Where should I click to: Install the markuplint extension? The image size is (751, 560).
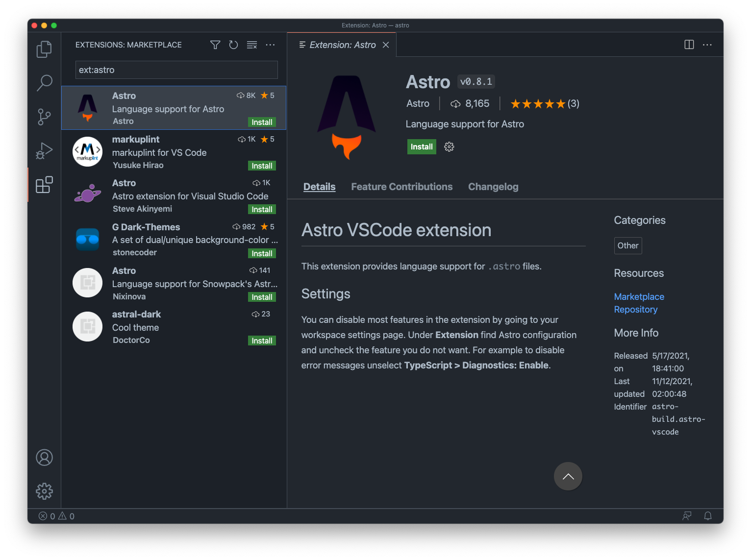pos(262,166)
